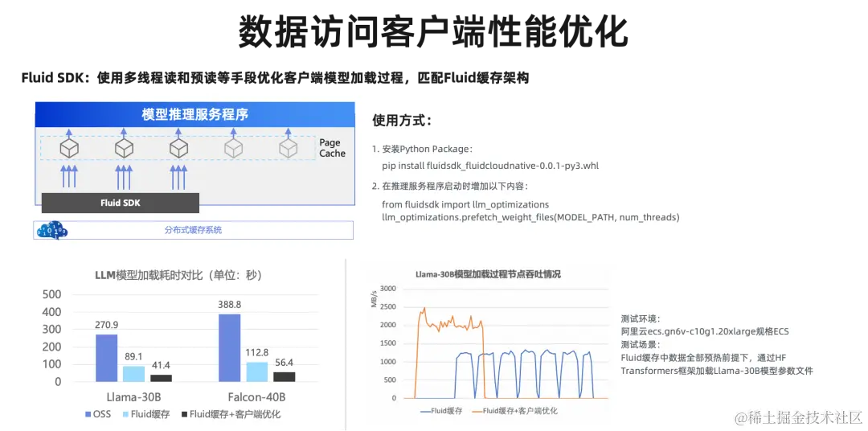
Task: Click the pip install fluidsdk command line
Action: 490,165
